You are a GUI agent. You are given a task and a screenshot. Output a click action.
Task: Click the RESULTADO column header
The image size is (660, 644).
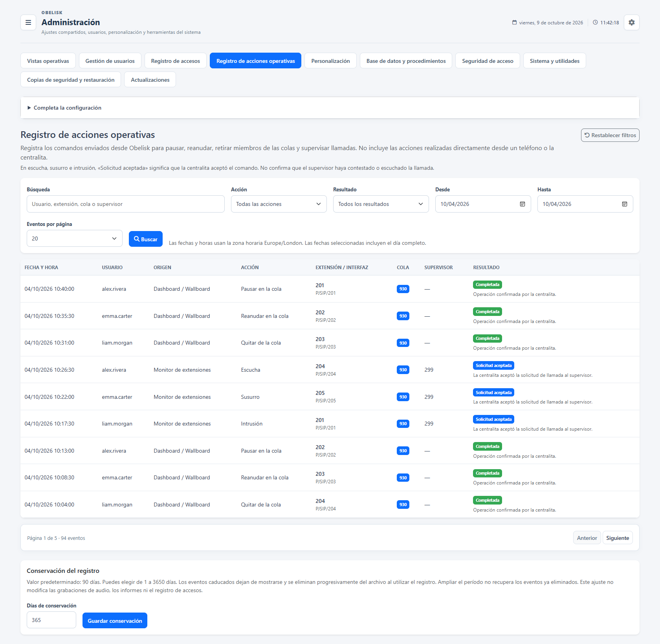click(486, 268)
